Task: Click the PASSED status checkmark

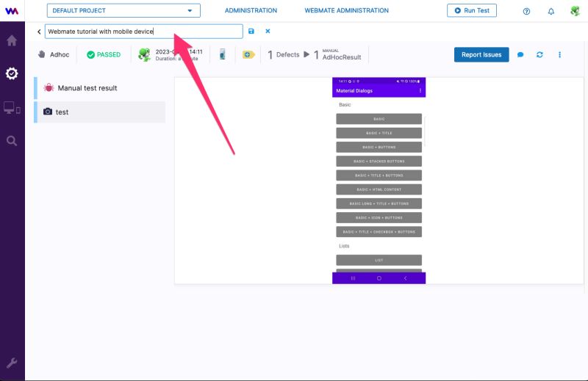Action: [x=90, y=55]
